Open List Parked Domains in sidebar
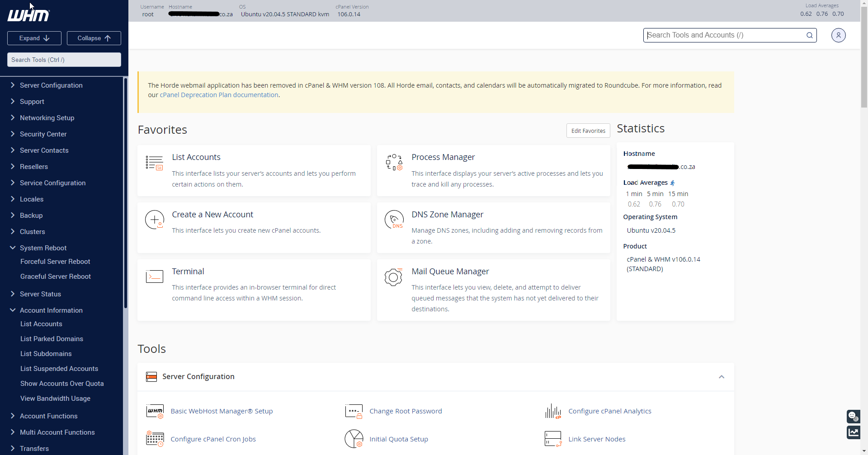 point(52,339)
